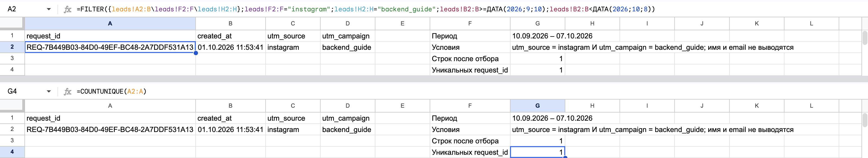Select row 2 header in the top pane
Viewport: 868px width, 158px height.
point(12,47)
